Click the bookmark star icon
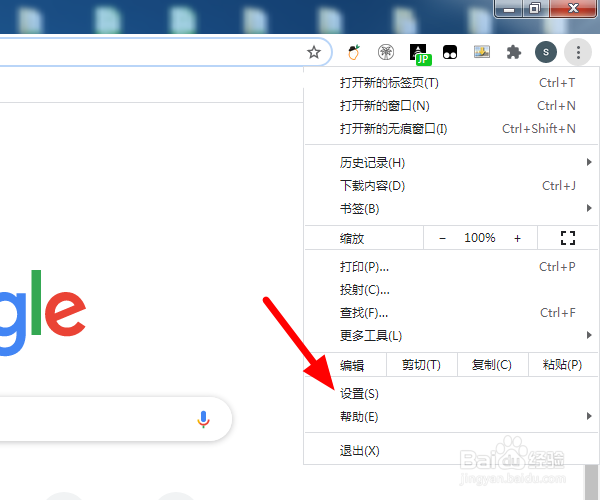Viewport: 600px width, 500px height. [x=314, y=52]
